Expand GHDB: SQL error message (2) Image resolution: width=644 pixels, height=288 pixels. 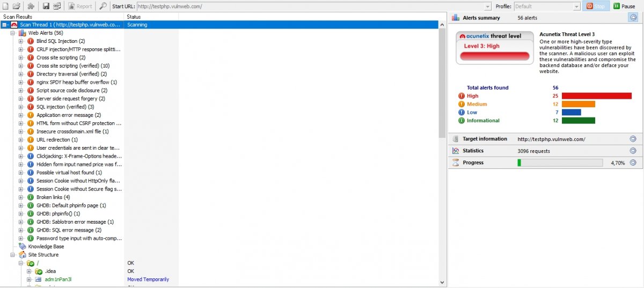pos(21,230)
